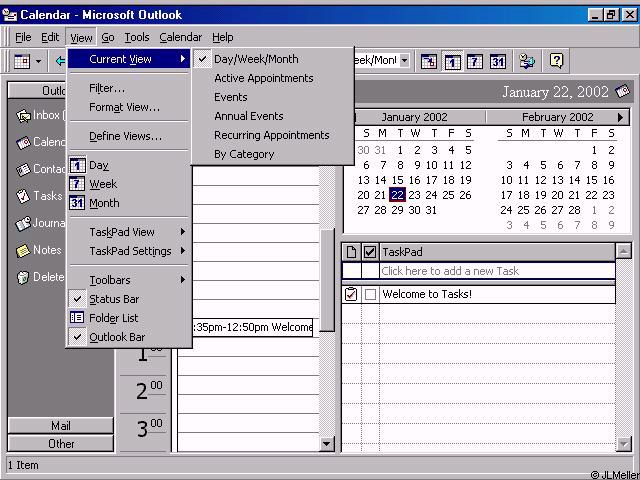
Task: Click the calendar scrollbar down arrow
Action: pos(327,444)
